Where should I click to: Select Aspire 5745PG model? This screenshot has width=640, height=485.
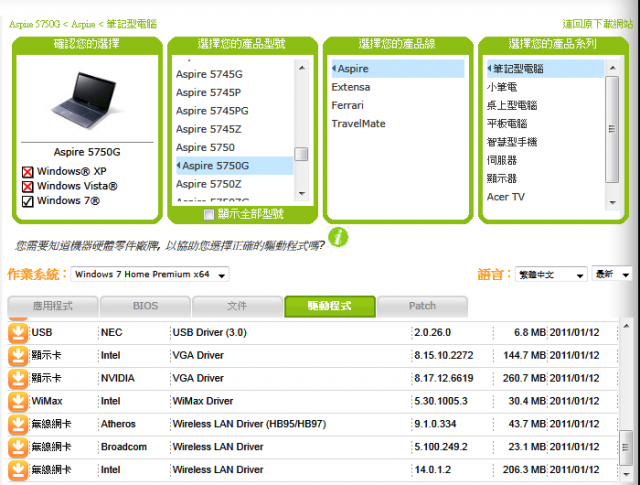pyautogui.click(x=212, y=111)
